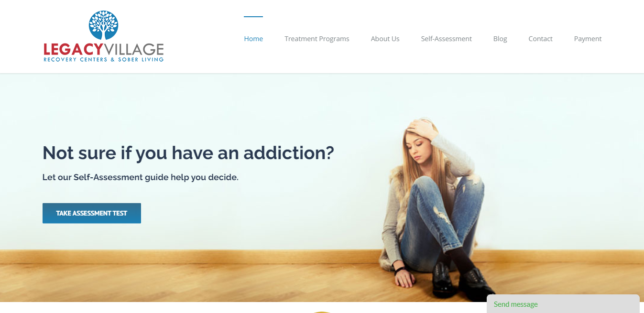Image resolution: width=644 pixels, height=313 pixels.
Task: Click the red LEGACY word in logo
Action: click(73, 49)
